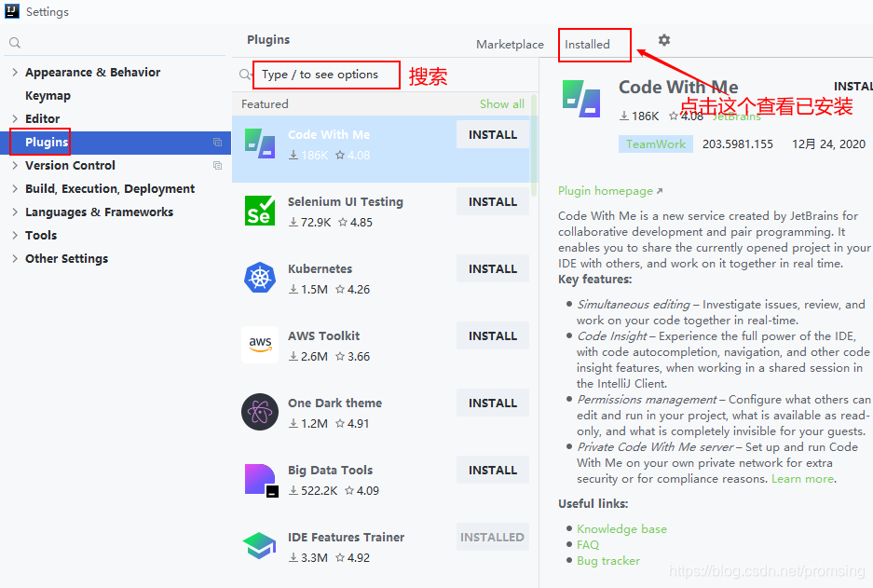Image resolution: width=873 pixels, height=588 pixels.
Task: Select Plugins in settings tree
Action: pyautogui.click(x=47, y=143)
